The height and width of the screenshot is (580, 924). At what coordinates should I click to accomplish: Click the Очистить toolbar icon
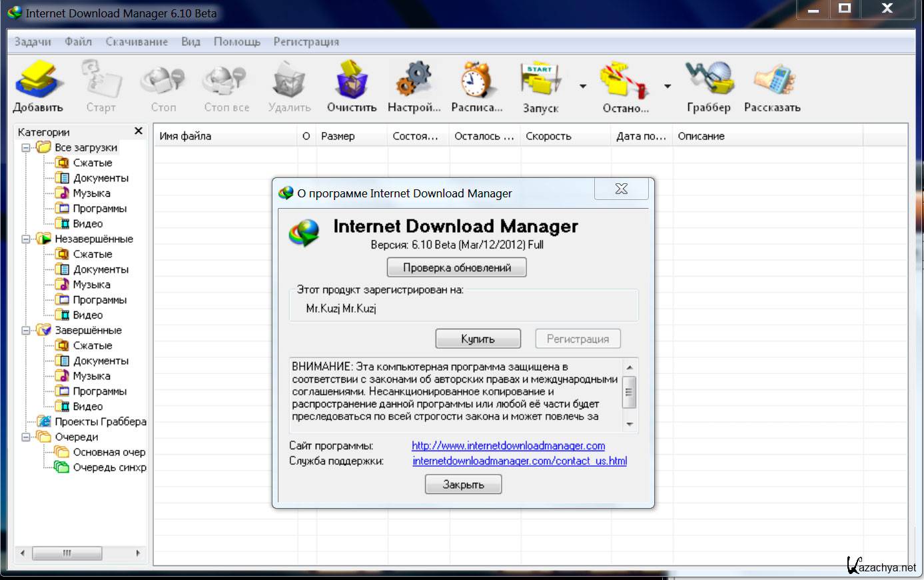(352, 80)
